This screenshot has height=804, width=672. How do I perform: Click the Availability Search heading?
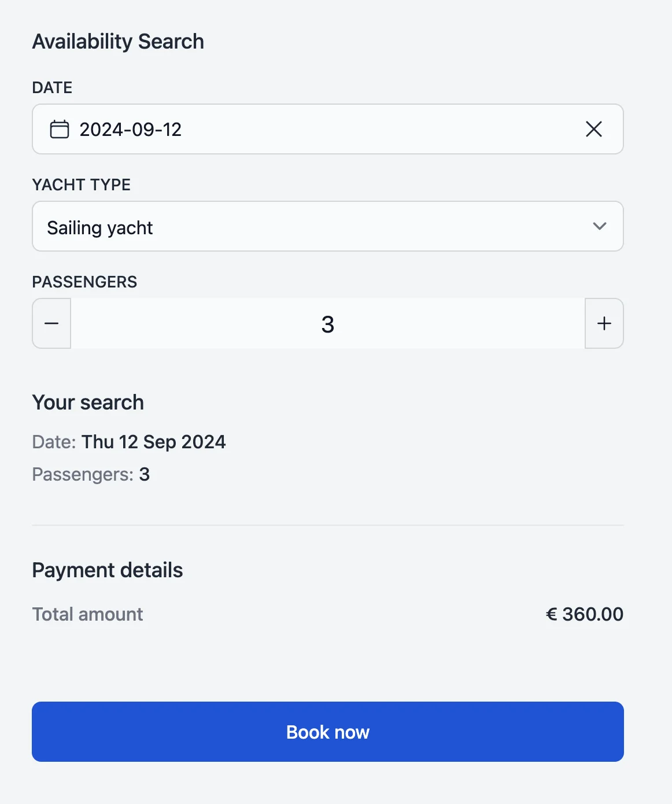tap(118, 42)
